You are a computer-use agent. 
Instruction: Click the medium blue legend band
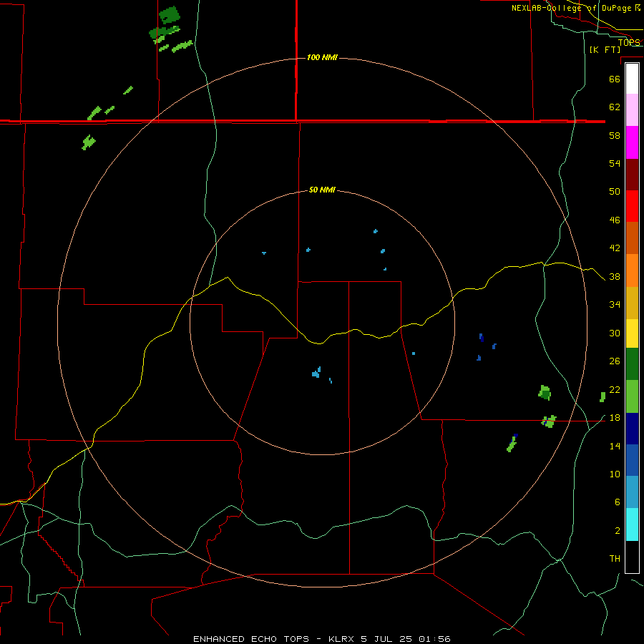(x=632, y=460)
